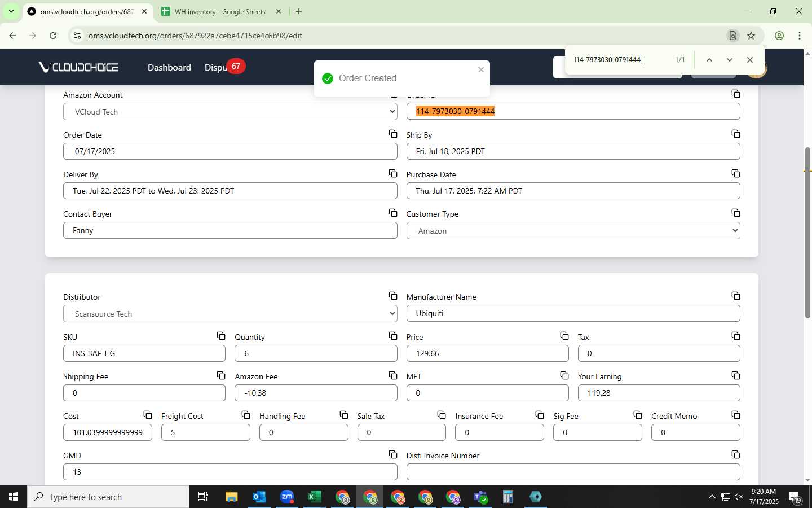812x508 pixels.
Task: Copy the Order ID field value
Action: pos(735,94)
